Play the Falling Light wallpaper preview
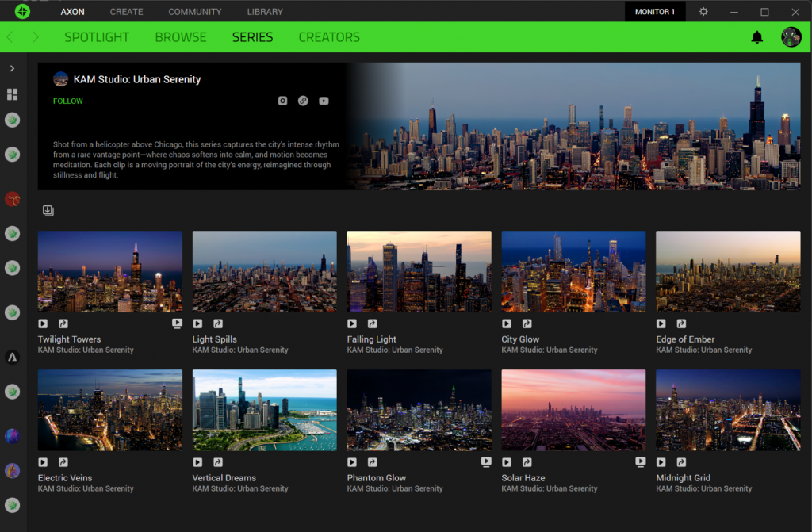Viewport: 812px width, 532px height. point(352,323)
